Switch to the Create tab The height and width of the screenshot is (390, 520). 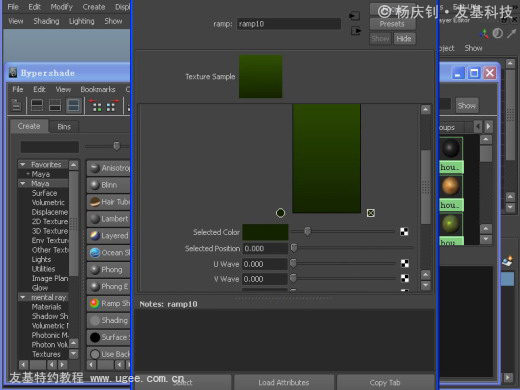(29, 126)
